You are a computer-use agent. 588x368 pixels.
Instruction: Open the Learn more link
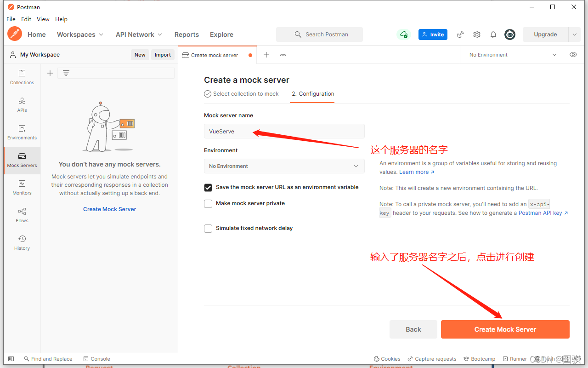click(x=417, y=172)
